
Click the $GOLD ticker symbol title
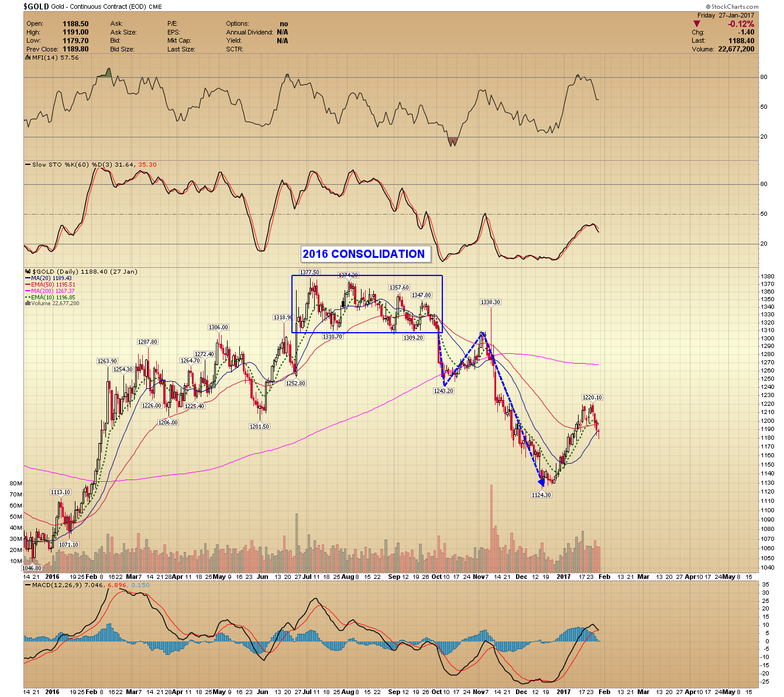(36, 6)
